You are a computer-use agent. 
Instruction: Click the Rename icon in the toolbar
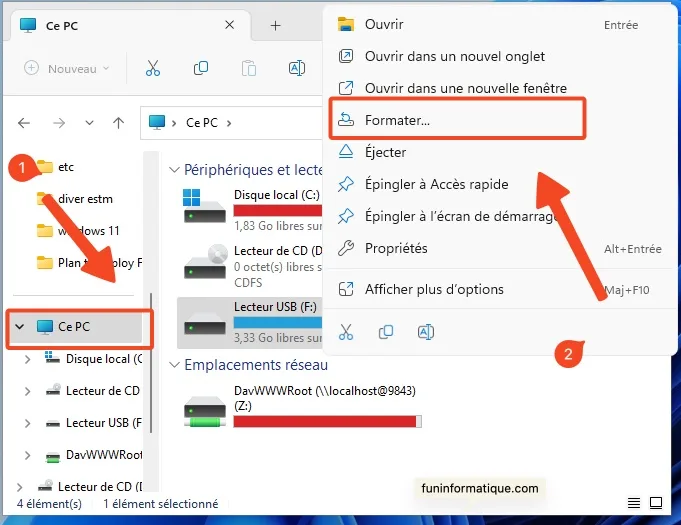297,68
